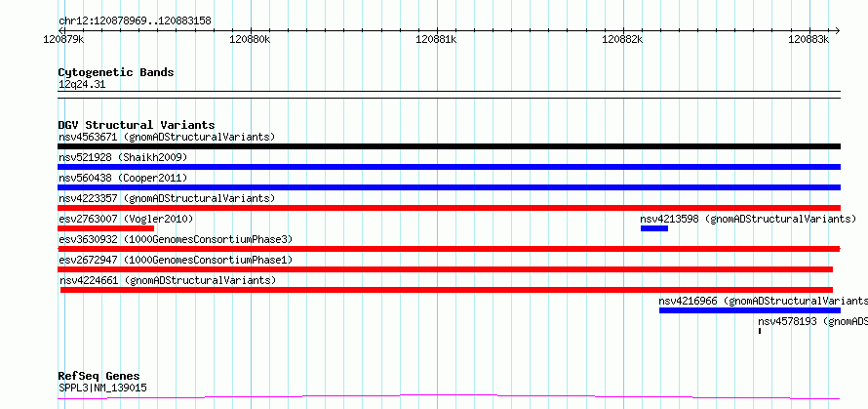Screen dimensions: 868x409
Task: Click esv2763007 (Vogler2010) label
Action: [126, 219]
